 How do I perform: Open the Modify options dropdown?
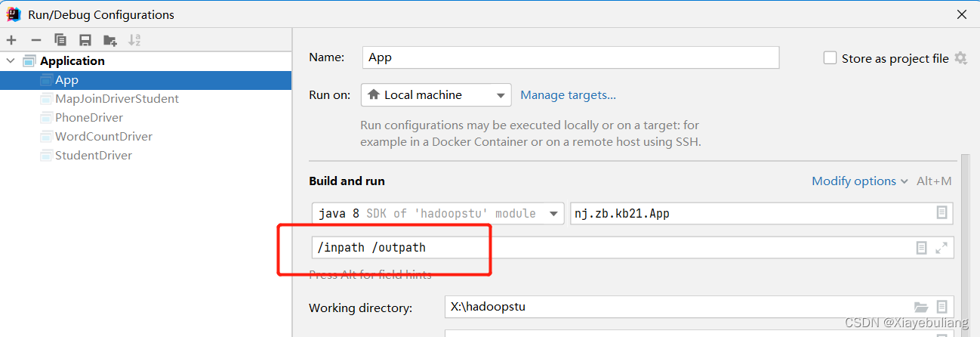point(859,181)
